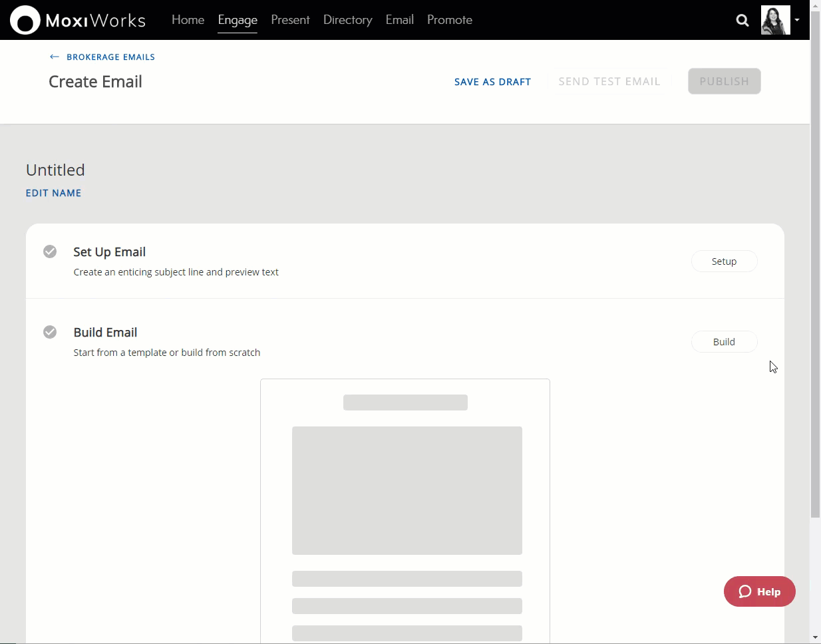Open the Promote menu item
The height and width of the screenshot is (644, 821).
[450, 20]
